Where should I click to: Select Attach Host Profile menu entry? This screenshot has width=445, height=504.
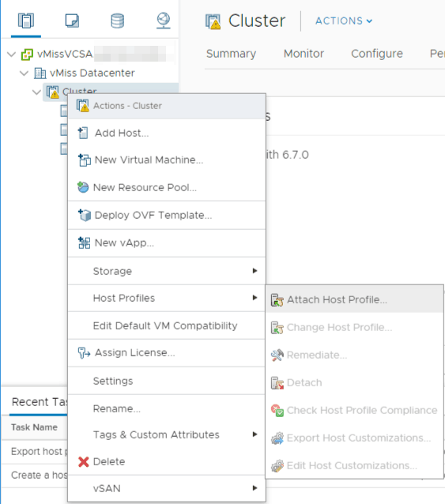point(354,299)
